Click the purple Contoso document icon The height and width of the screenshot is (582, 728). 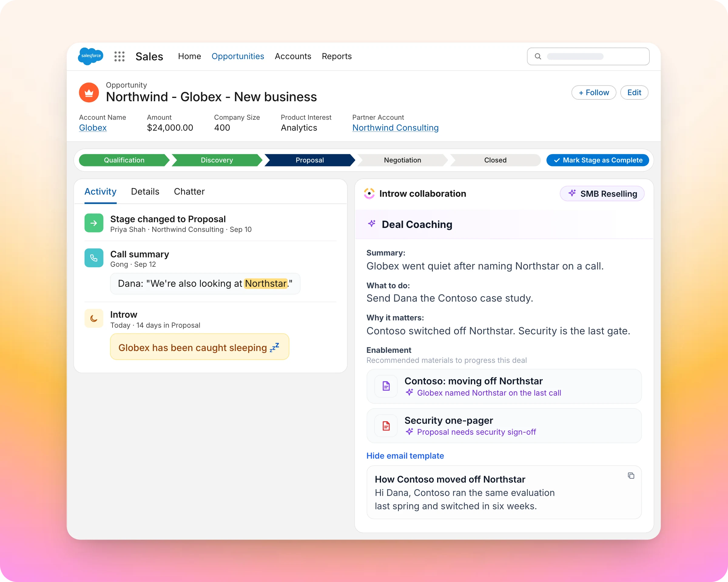pos(386,386)
